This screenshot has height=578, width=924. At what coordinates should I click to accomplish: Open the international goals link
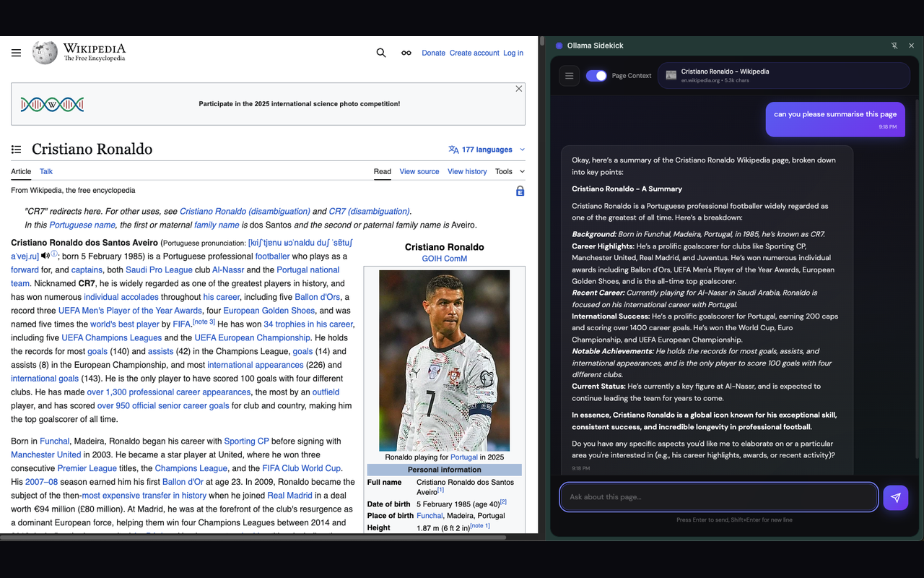[45, 379]
